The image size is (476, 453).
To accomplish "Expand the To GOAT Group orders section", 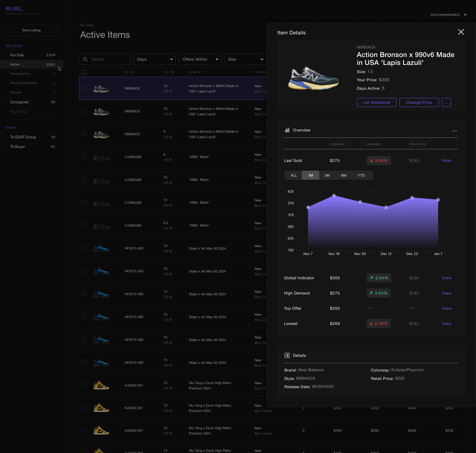I will (x=6, y=137).
